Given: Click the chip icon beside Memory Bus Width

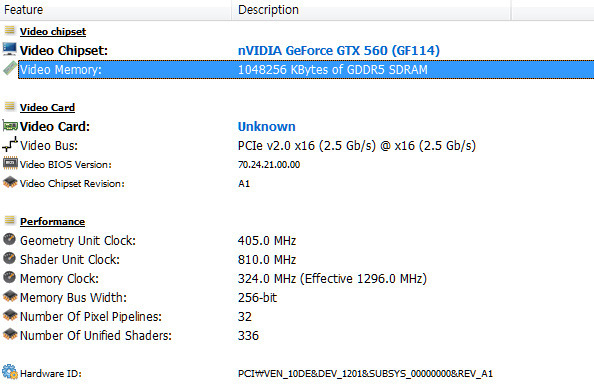Looking at the screenshot, I should 10,296.
